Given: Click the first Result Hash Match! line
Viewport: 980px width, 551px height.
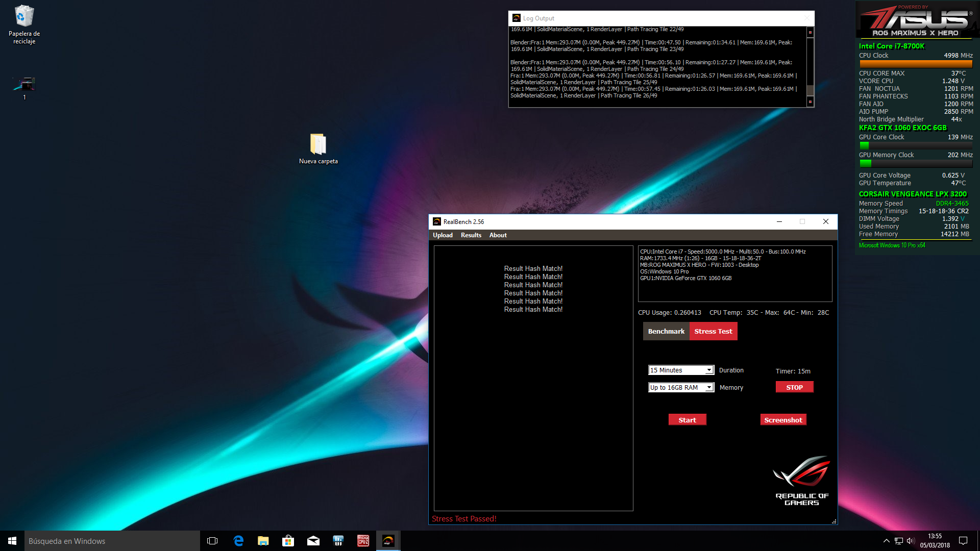Looking at the screenshot, I should (x=533, y=268).
